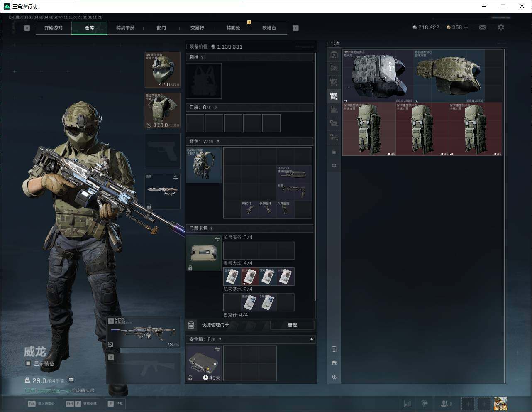Click the swap arrows on the safe box

(217, 349)
